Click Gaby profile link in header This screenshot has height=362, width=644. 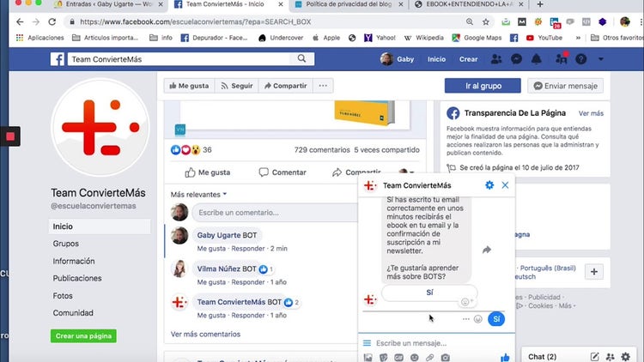(x=398, y=59)
